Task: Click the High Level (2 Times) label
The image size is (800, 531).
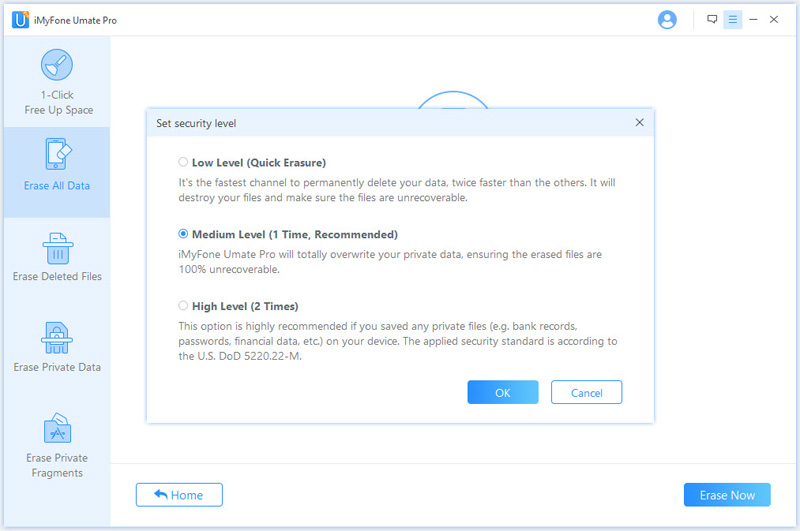Action: click(245, 307)
